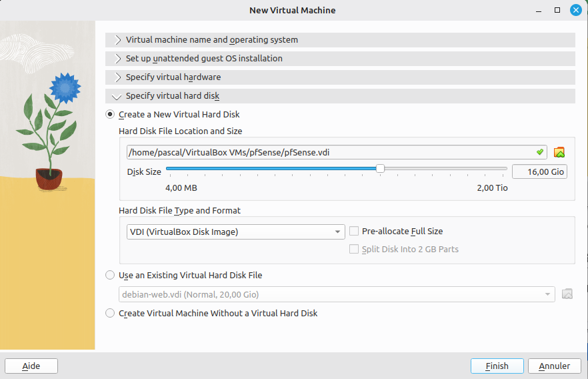
Task: Expand Set up unattended guest OS installation
Action: pyautogui.click(x=340, y=59)
